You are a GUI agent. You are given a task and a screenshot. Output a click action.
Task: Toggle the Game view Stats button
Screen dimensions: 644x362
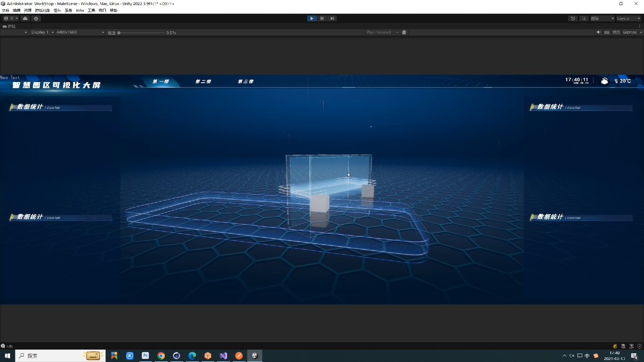click(617, 32)
